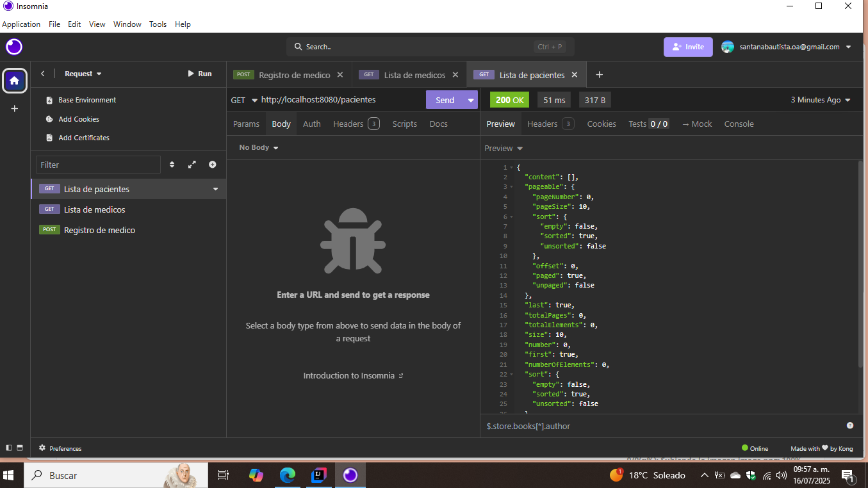This screenshot has height=488, width=868.
Task: Open the global Search box
Action: pos(430,47)
